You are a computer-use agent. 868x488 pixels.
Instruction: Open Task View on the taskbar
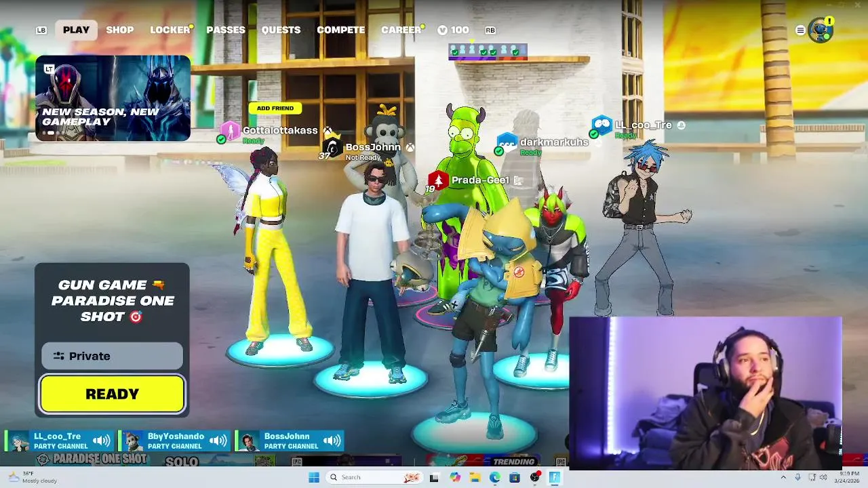pyautogui.click(x=434, y=477)
